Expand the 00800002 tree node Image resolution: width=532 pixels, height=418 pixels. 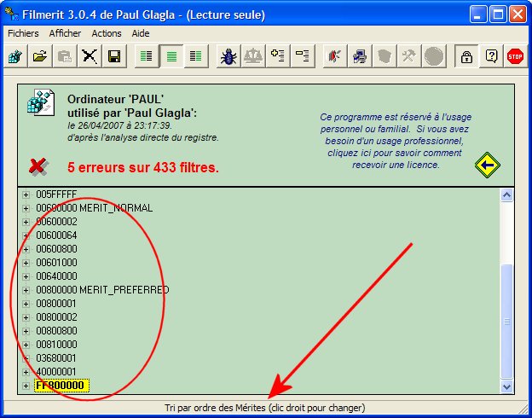click(x=26, y=317)
